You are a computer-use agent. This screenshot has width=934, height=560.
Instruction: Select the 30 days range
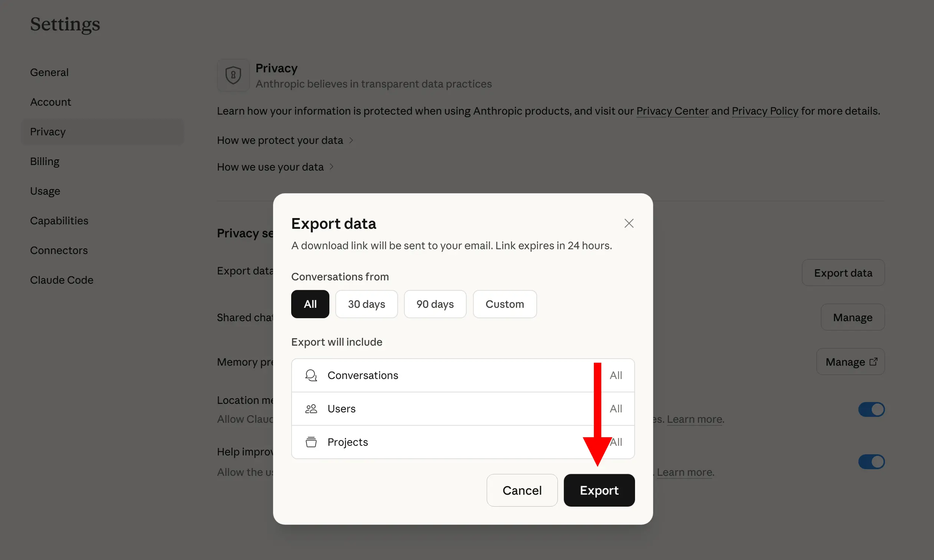pyautogui.click(x=366, y=304)
